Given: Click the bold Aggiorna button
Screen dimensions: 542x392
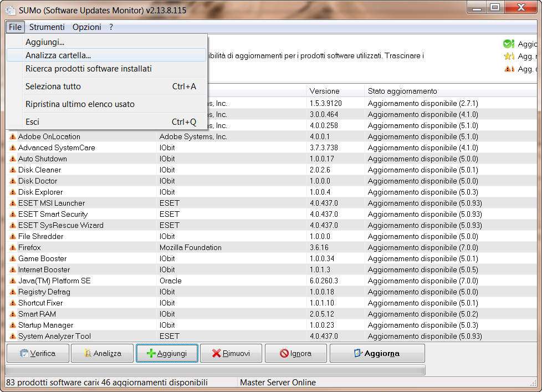Looking at the screenshot, I should click(x=377, y=353).
